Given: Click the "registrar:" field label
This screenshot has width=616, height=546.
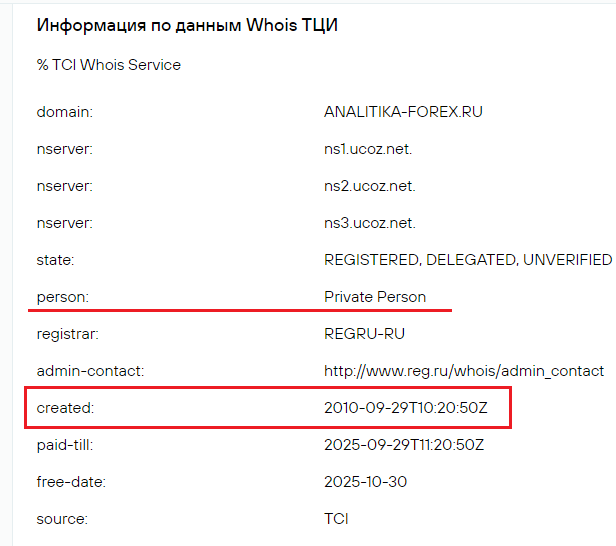Looking at the screenshot, I should click(68, 334).
